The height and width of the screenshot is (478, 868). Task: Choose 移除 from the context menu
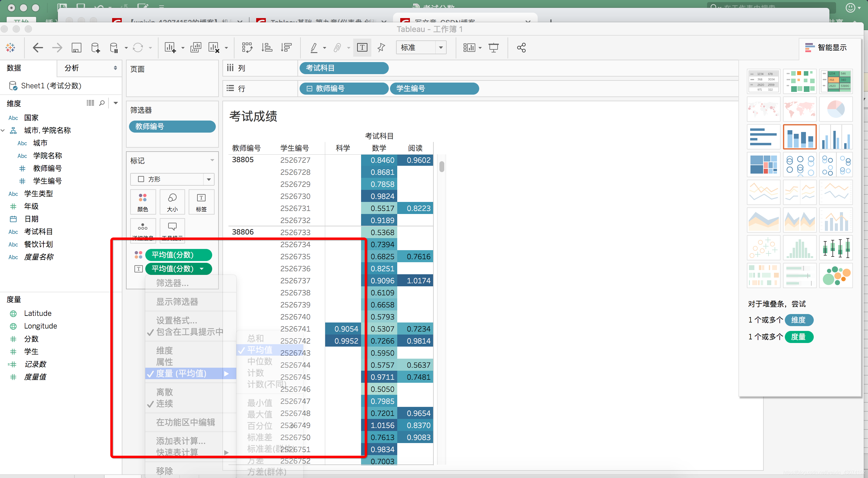[x=165, y=470]
